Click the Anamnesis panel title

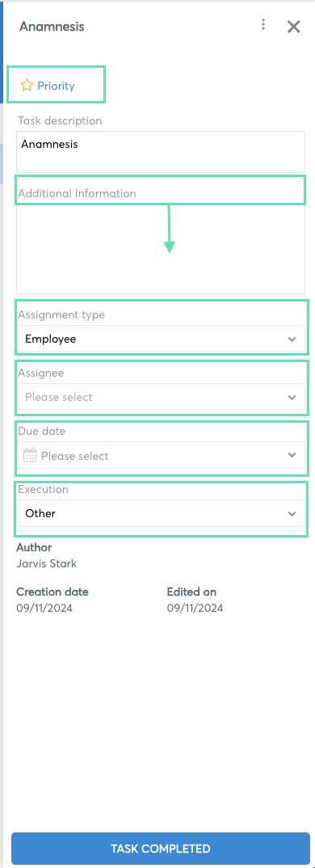[52, 27]
